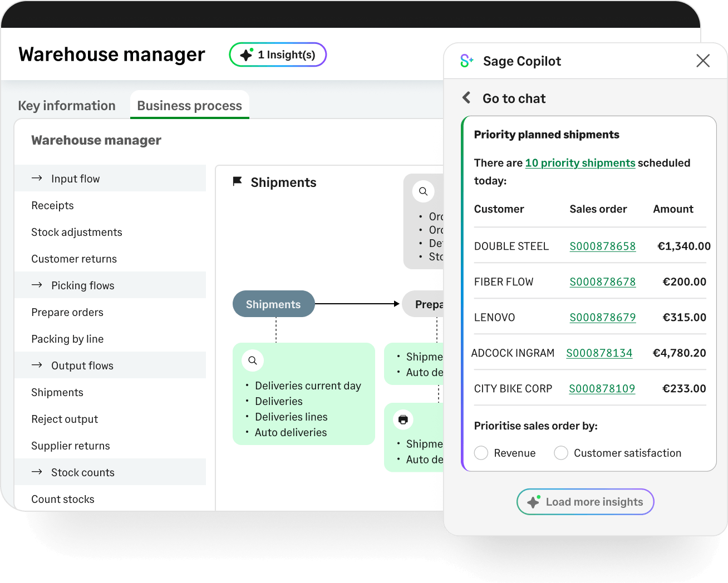Click the magnifier icon in the grey card
728x583 pixels.
424,191
